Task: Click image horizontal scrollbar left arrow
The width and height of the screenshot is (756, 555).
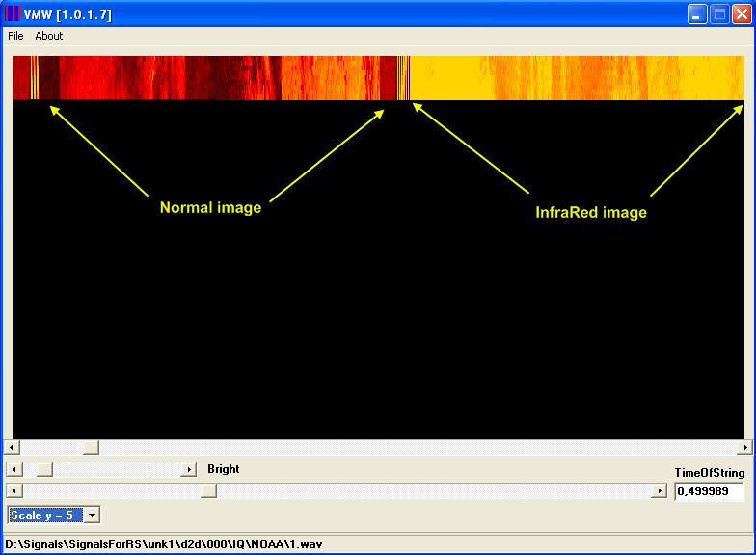Action: pos(13,447)
